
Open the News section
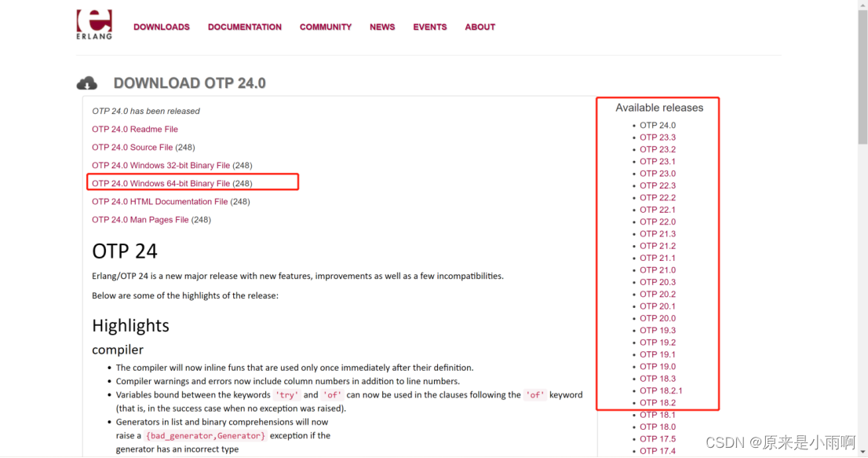click(x=382, y=27)
